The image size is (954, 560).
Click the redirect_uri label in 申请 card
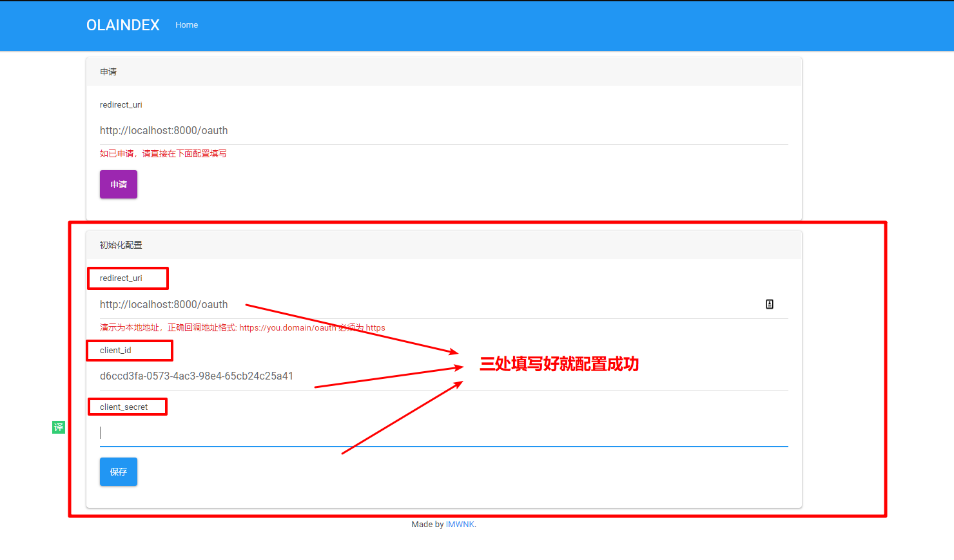(121, 105)
